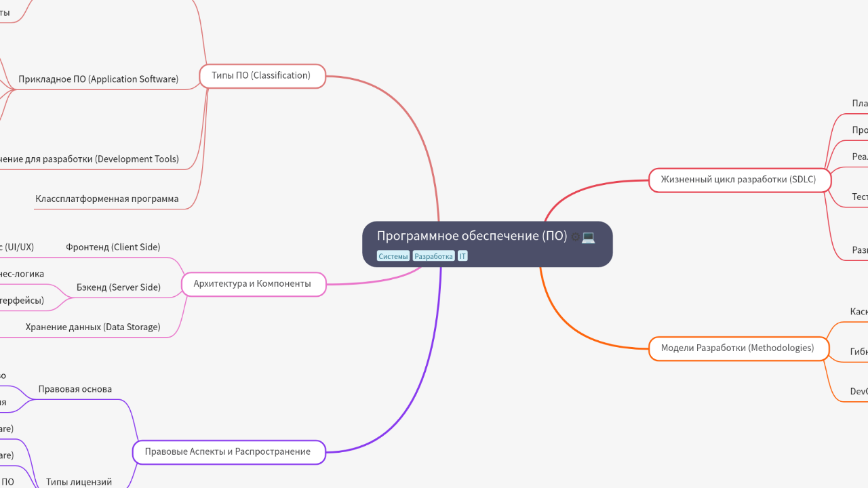This screenshot has height=488, width=868.
Task: Select the 'Системы' tag
Action: [x=393, y=256]
